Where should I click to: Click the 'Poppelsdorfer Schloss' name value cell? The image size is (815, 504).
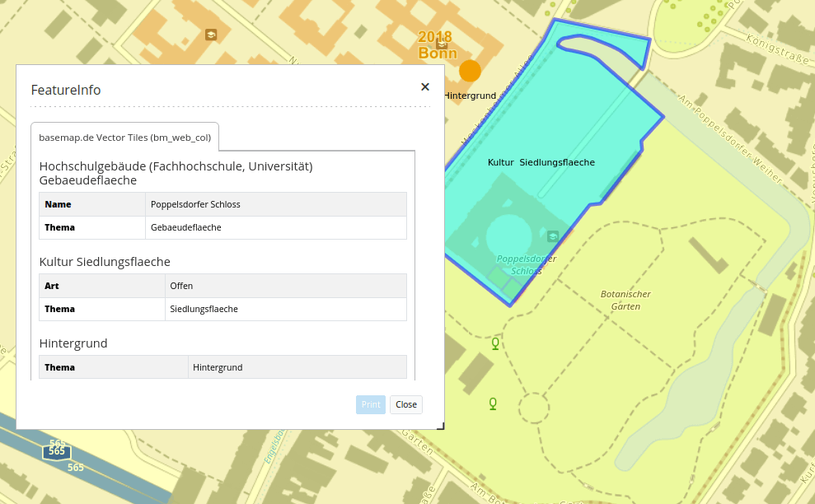[195, 204]
